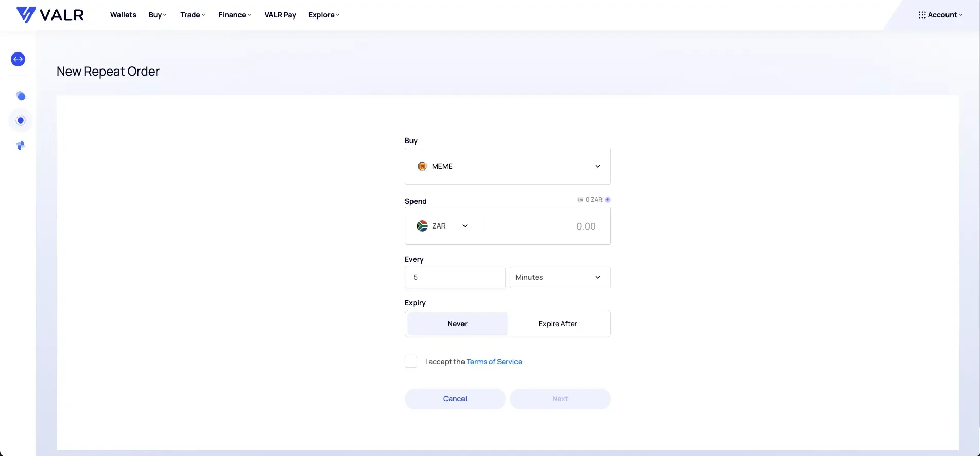
Task: Click the 0 ZAR balance text
Action: point(594,200)
